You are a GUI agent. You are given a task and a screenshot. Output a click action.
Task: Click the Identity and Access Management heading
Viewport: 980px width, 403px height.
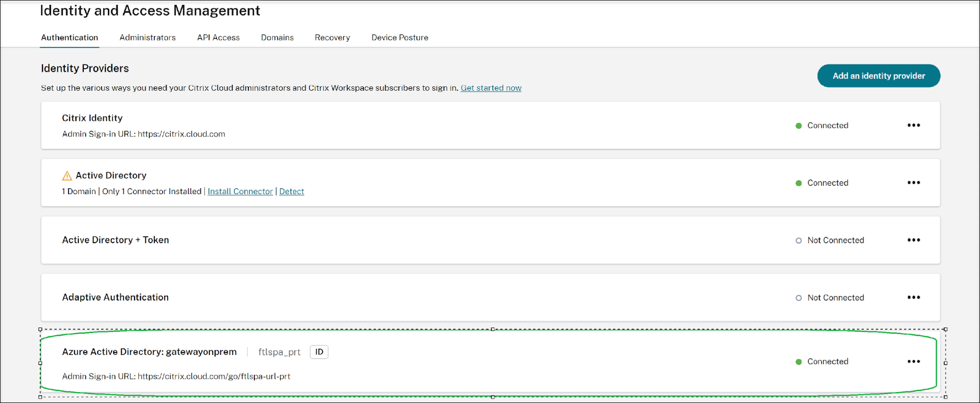[150, 11]
